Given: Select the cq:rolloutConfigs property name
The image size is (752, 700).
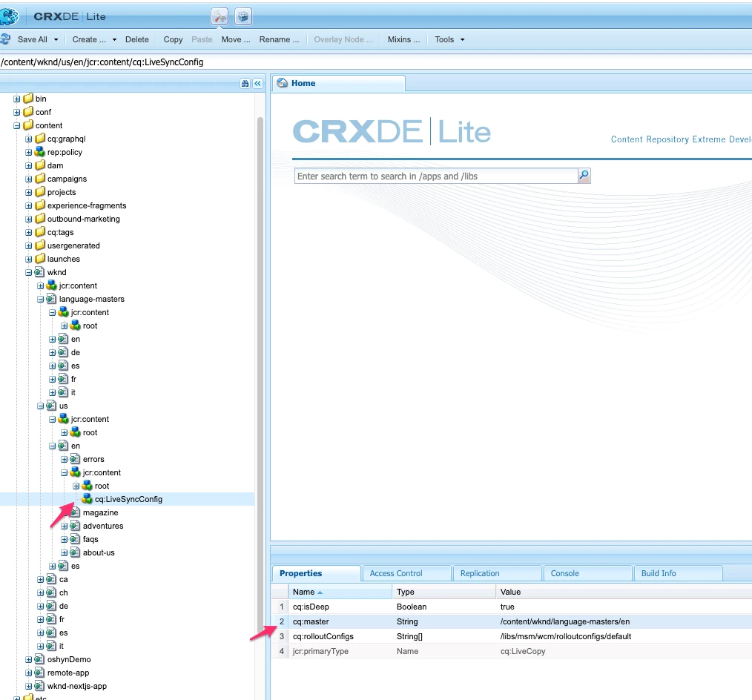Looking at the screenshot, I should pyautogui.click(x=323, y=636).
